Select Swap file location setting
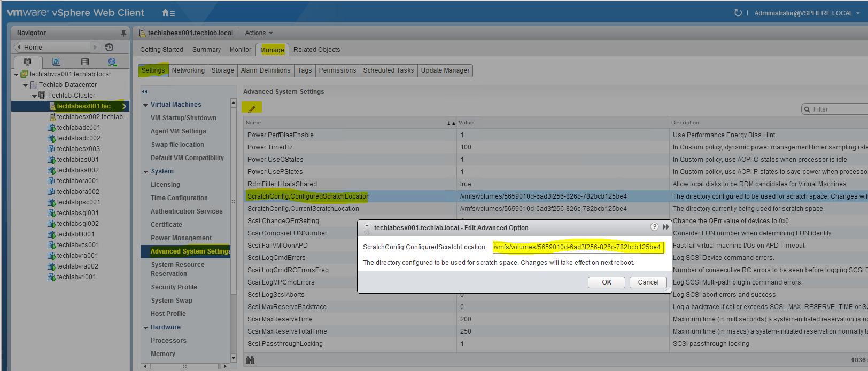 click(x=177, y=145)
